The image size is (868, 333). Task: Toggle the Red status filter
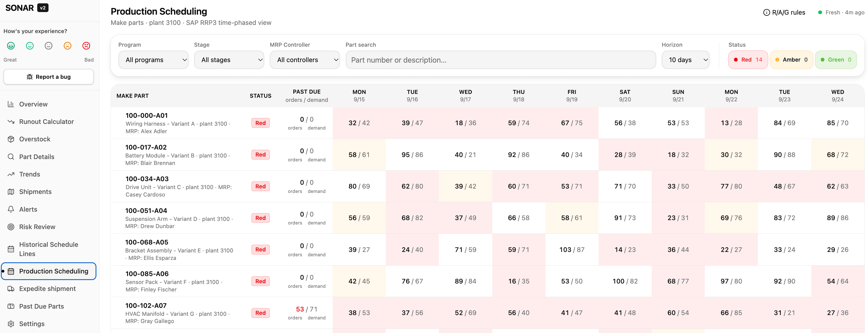748,60
